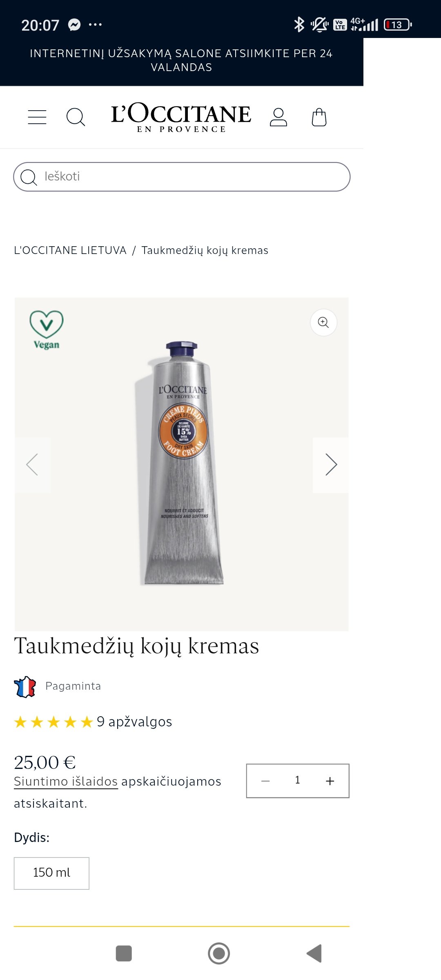Go to L'OCCITANE LIETUVA breadcrumb
The height and width of the screenshot is (980, 441).
[x=70, y=250]
